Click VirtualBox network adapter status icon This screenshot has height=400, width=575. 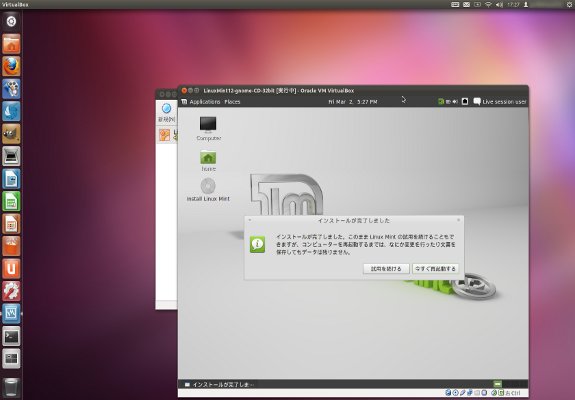470,393
